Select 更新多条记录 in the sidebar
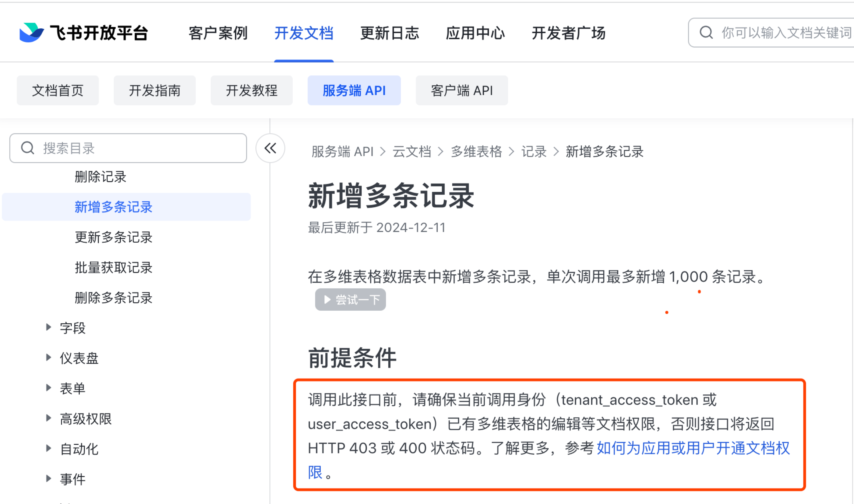Viewport: 854px width, 504px height. point(113,237)
